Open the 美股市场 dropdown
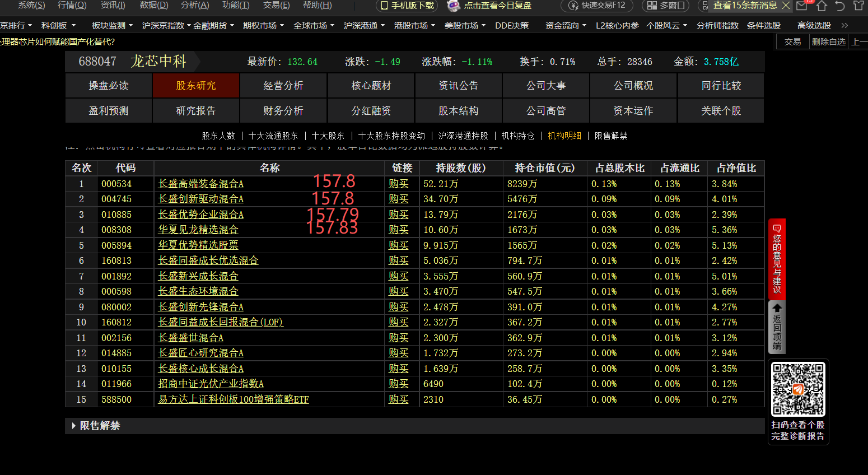868x475 pixels. [x=465, y=26]
